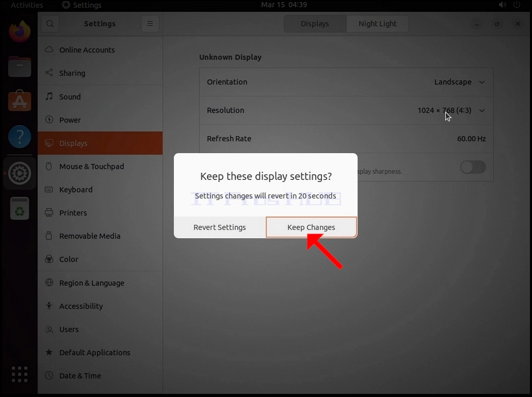The image size is (532, 397).
Task: Launch Firefox from the dock
Action: 19,31
